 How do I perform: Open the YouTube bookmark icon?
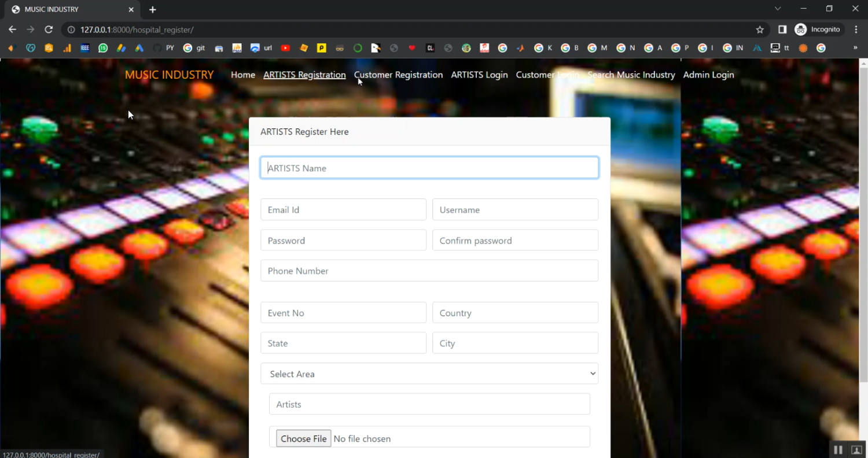[285, 48]
